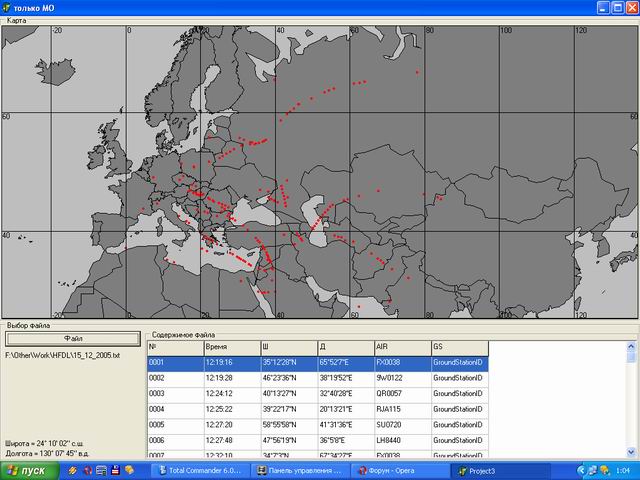Switch to Форум - Opera taskbar window

coord(398,471)
